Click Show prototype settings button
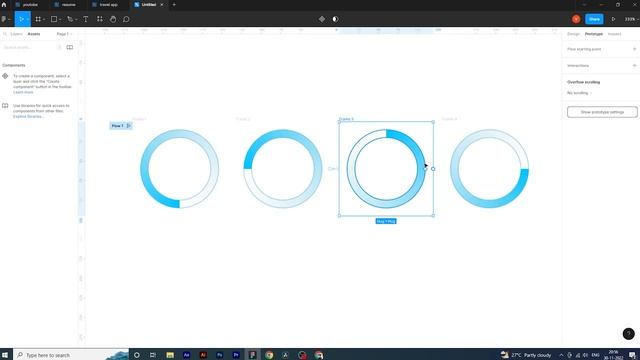 tap(602, 112)
